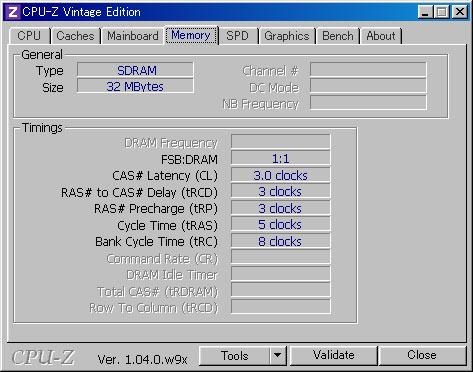
Task: Click the SDRAM memory type field
Action: tap(135, 70)
